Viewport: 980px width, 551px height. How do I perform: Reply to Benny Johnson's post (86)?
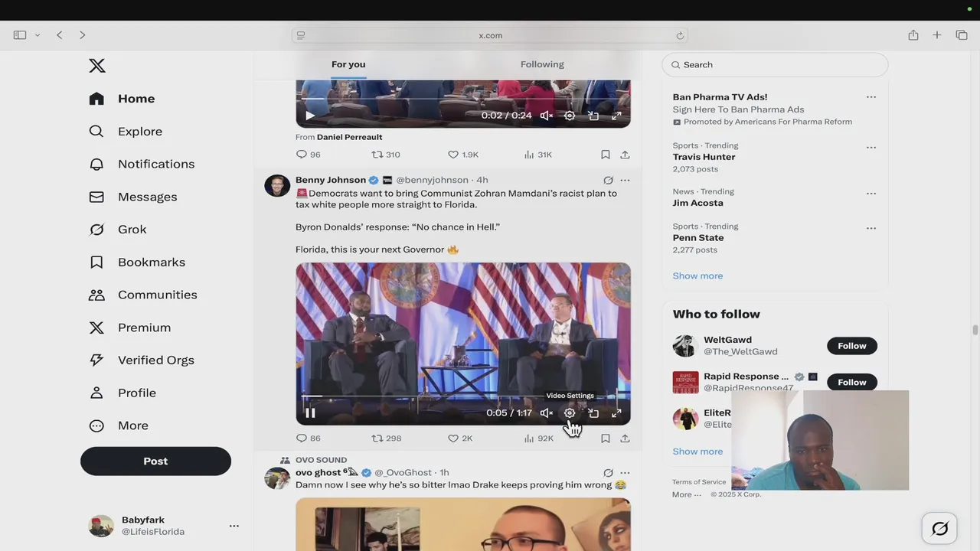(x=309, y=439)
